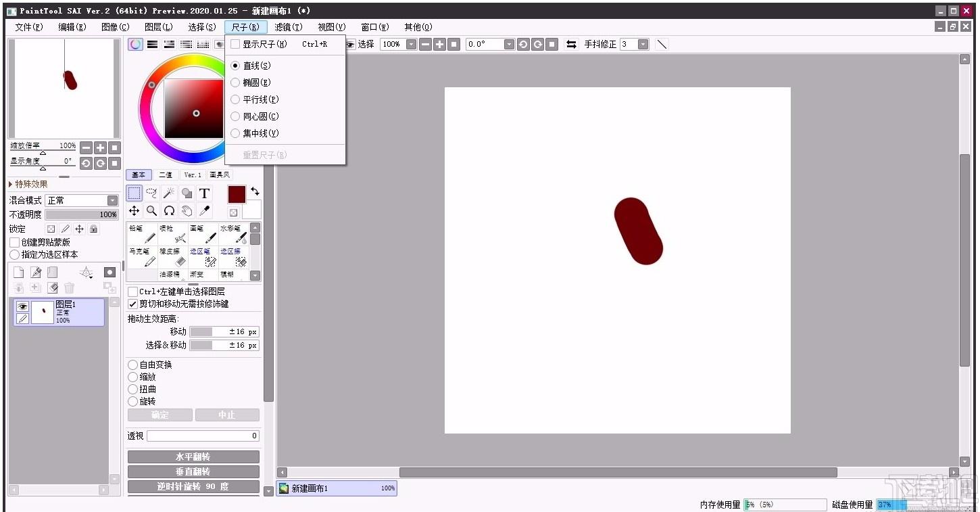Select the Text (T) tool
980x512 pixels.
(205, 193)
